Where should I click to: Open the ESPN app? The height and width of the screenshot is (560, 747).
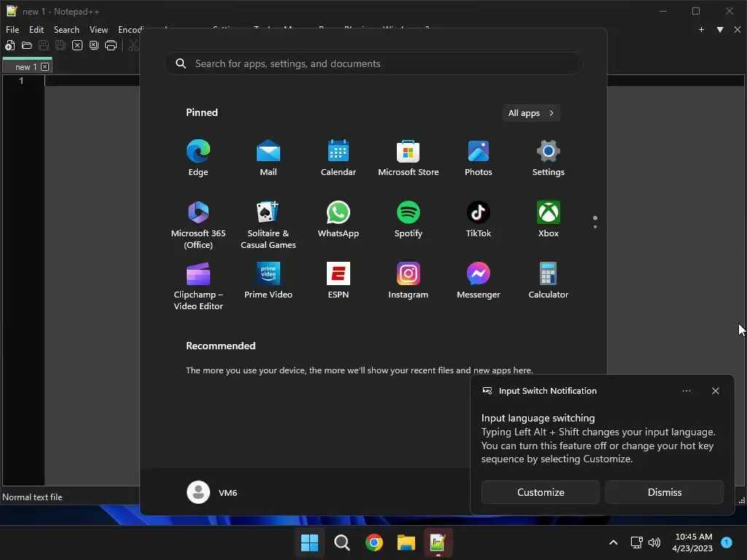point(338,281)
